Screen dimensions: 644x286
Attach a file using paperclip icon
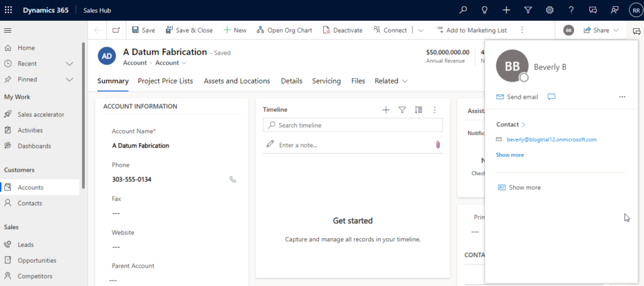(438, 145)
